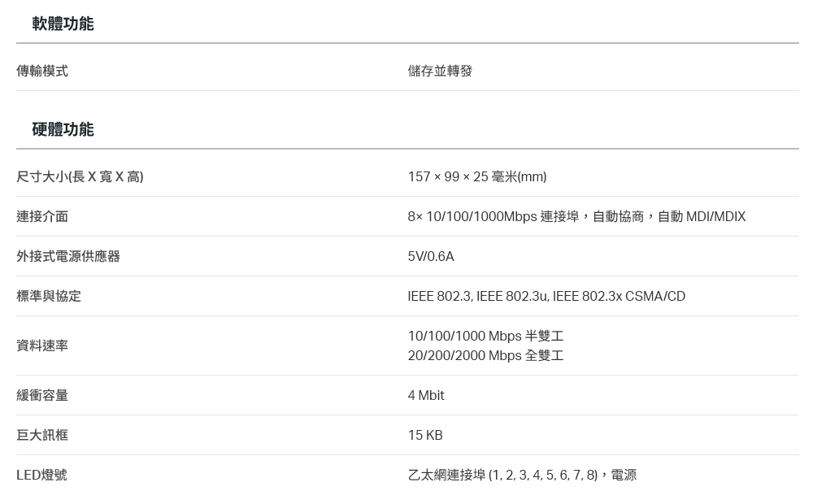
Task: Select the 巨大訊框 row label
Action: click(42, 435)
